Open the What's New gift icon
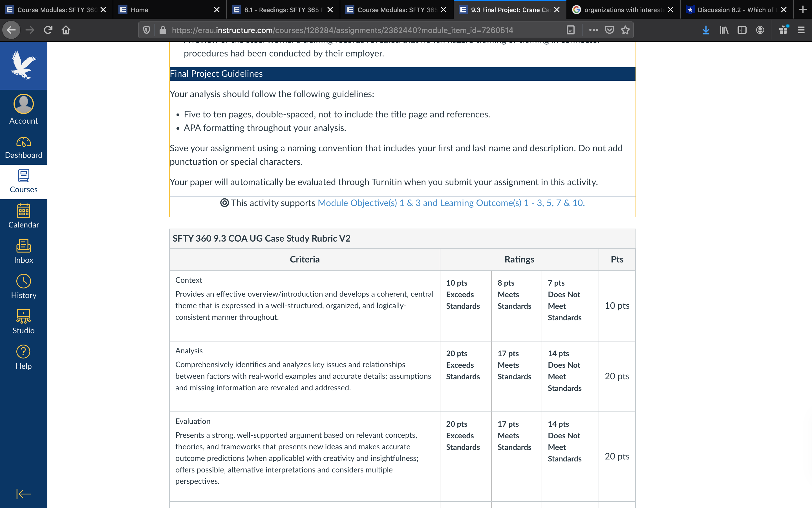Image resolution: width=812 pixels, height=508 pixels. click(784, 30)
